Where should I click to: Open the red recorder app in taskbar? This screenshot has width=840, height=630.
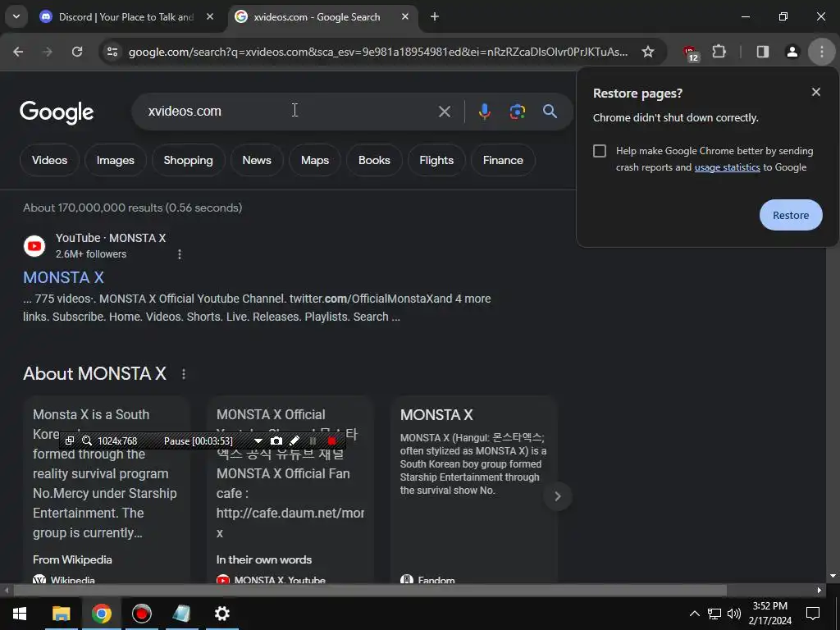coord(141,614)
